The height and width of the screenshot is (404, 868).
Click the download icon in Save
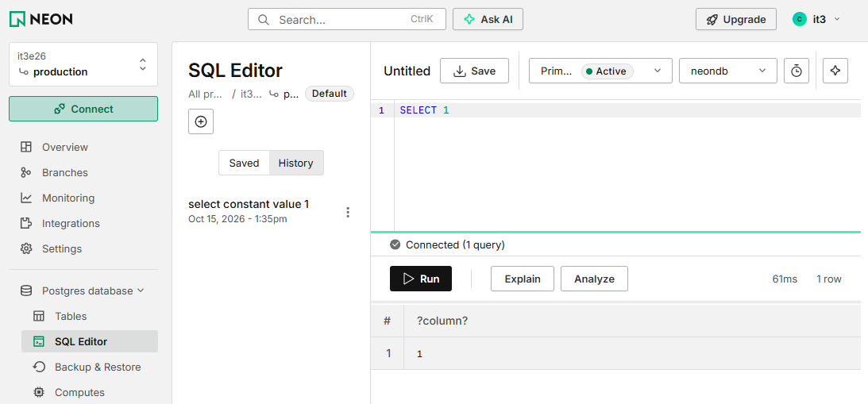(x=460, y=71)
